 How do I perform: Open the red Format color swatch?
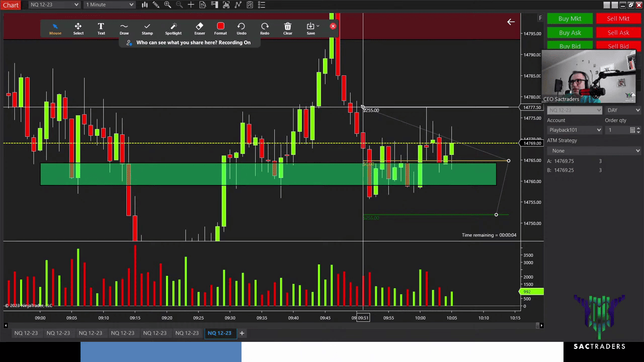coord(220,27)
